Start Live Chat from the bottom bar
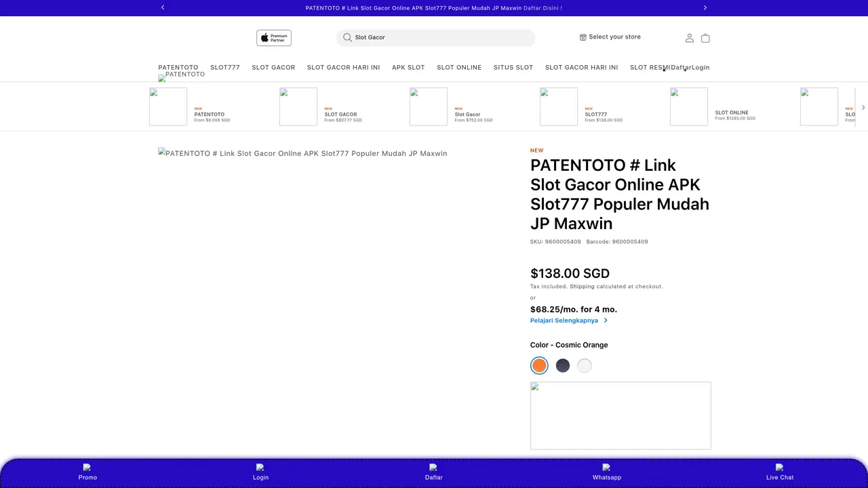 coord(779,472)
